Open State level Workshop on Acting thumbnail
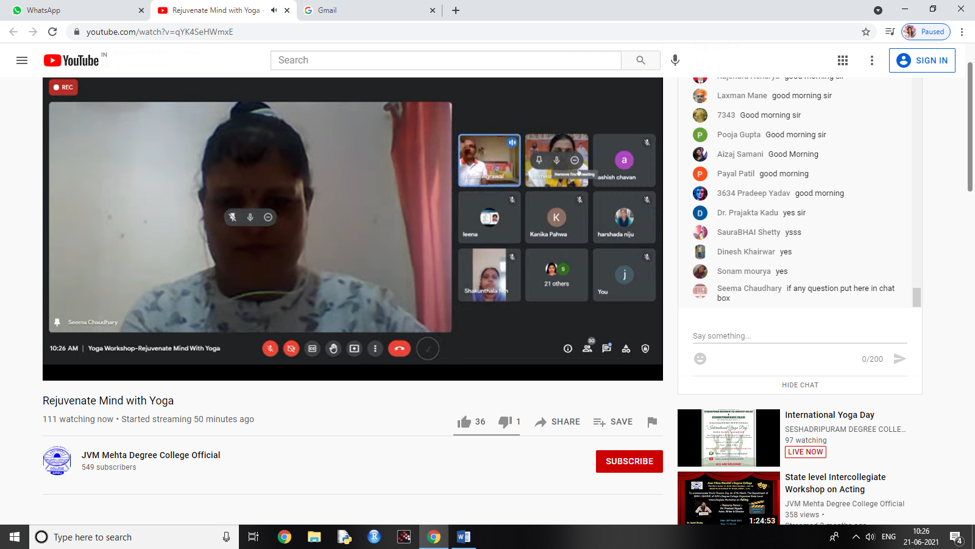Screen dimensions: 975x549 pos(729,498)
